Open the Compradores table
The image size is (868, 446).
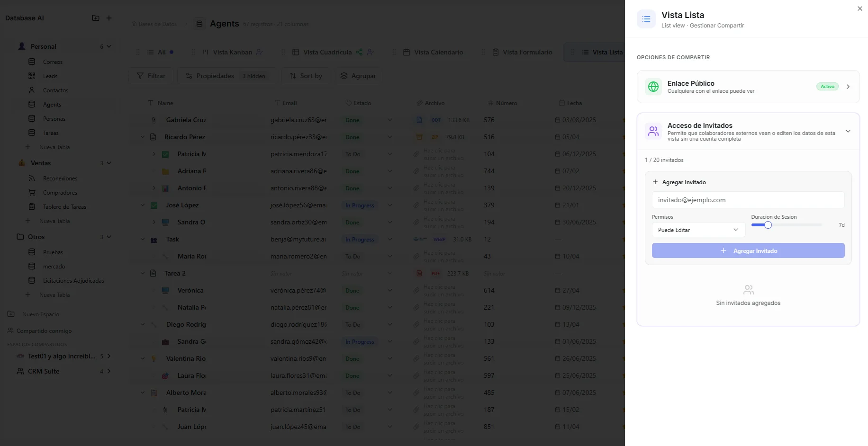coord(60,193)
